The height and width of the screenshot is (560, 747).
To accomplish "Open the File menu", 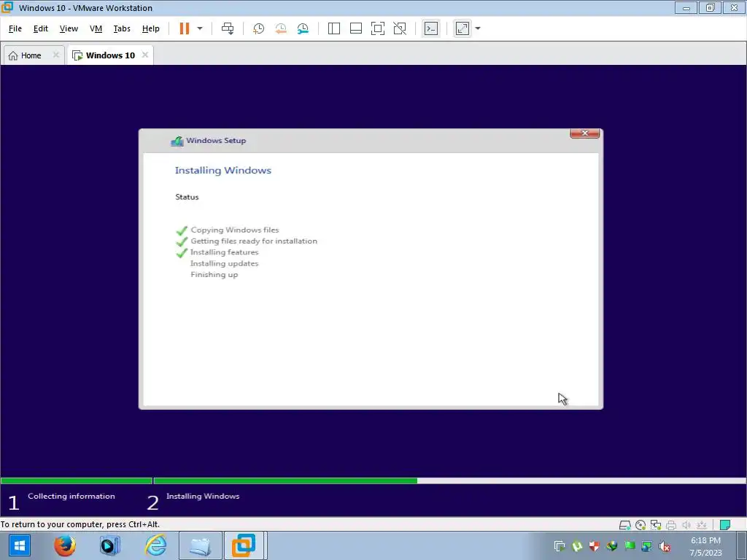I will (15, 28).
